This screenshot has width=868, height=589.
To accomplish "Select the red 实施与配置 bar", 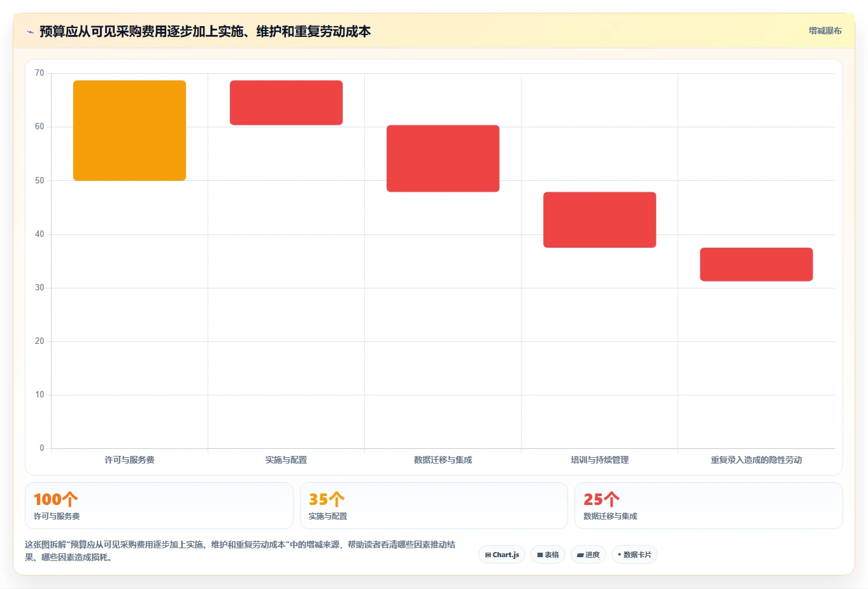I will click(286, 103).
